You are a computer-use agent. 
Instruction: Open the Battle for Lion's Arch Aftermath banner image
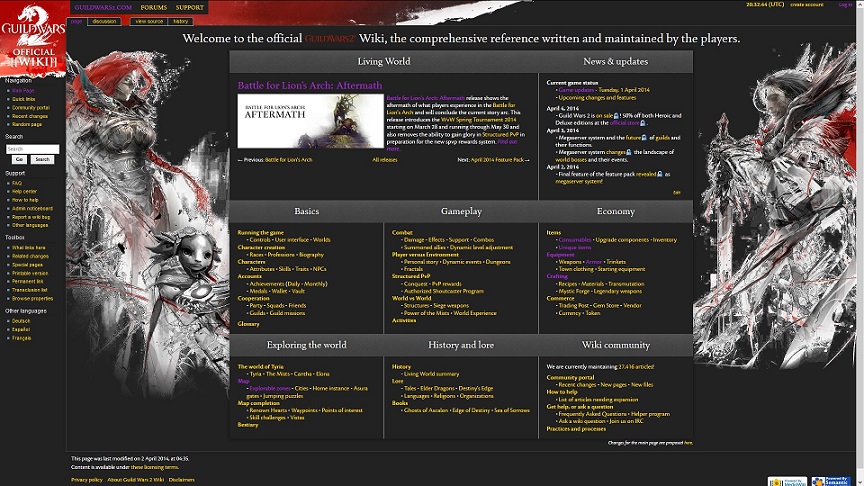click(310, 121)
